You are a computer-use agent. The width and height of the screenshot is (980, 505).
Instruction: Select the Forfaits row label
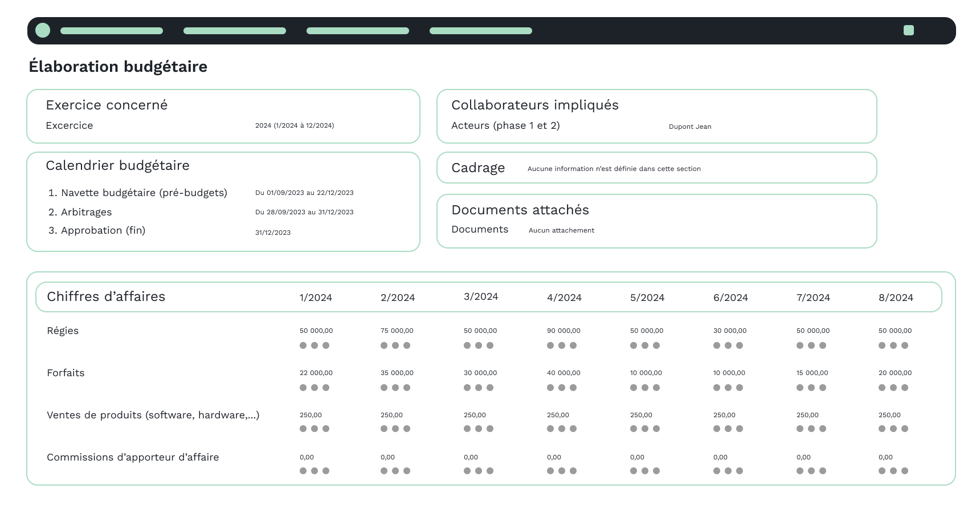click(66, 373)
